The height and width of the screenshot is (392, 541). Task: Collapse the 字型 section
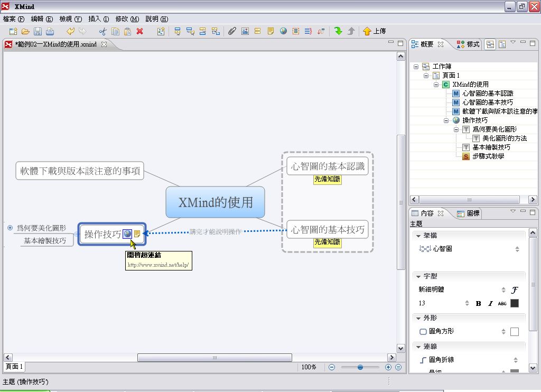[418, 276]
